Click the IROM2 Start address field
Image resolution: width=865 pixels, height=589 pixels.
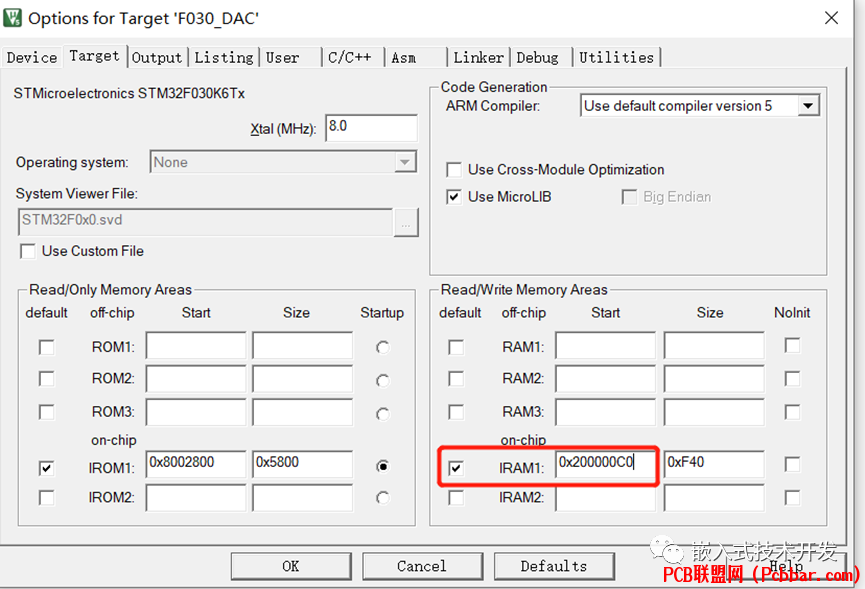(196, 498)
